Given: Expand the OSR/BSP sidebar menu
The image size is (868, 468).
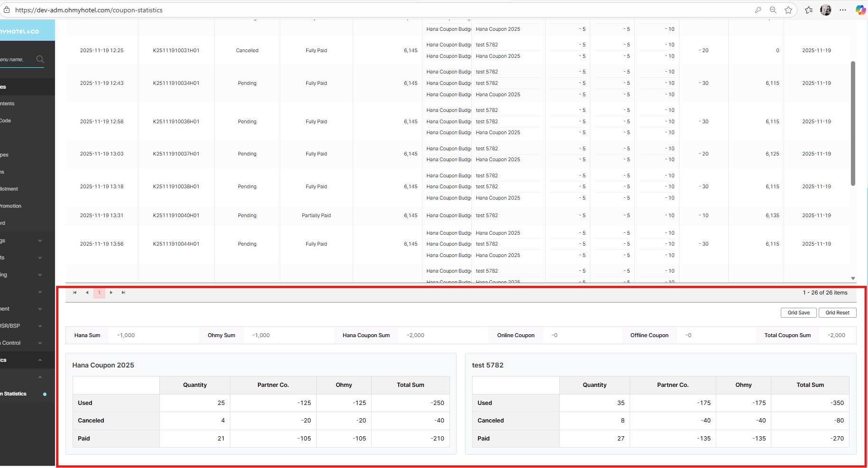Looking at the screenshot, I should tap(40, 326).
